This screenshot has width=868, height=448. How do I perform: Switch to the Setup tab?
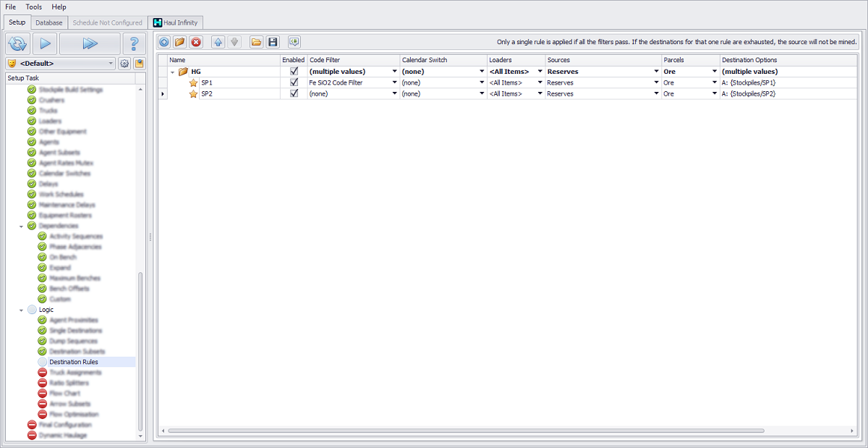tap(16, 22)
